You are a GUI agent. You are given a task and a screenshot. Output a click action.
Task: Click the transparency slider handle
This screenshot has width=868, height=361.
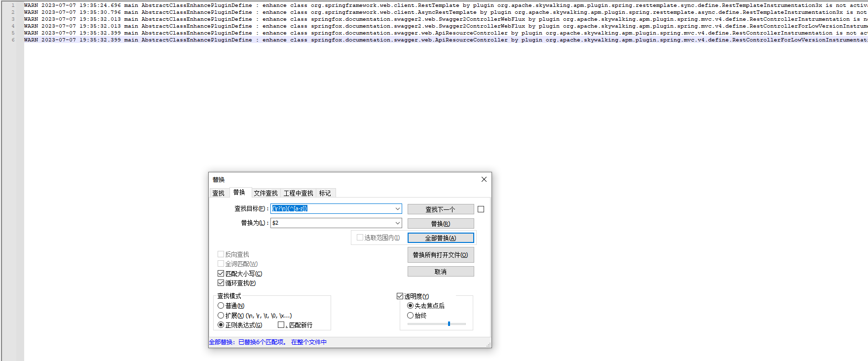449,324
